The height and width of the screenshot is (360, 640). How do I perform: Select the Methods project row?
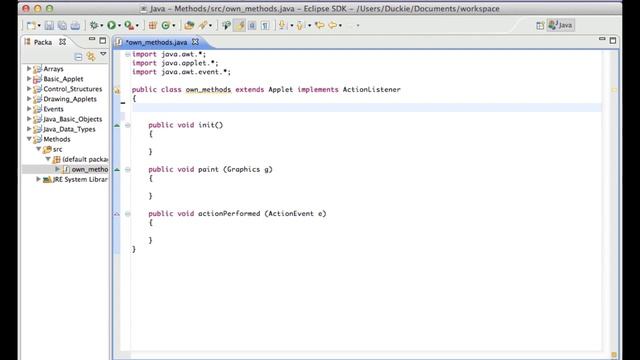(x=65, y=139)
